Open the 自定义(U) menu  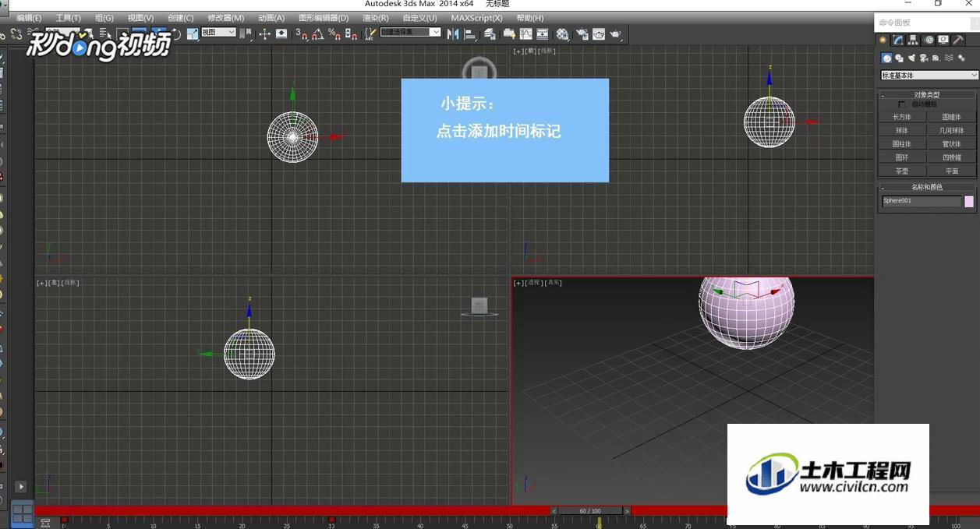pyautogui.click(x=419, y=18)
